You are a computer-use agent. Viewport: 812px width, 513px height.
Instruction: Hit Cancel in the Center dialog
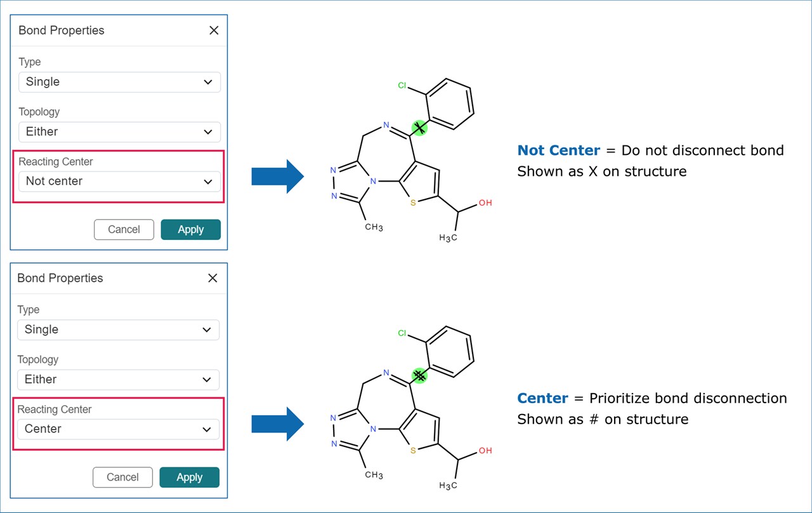tap(122, 477)
